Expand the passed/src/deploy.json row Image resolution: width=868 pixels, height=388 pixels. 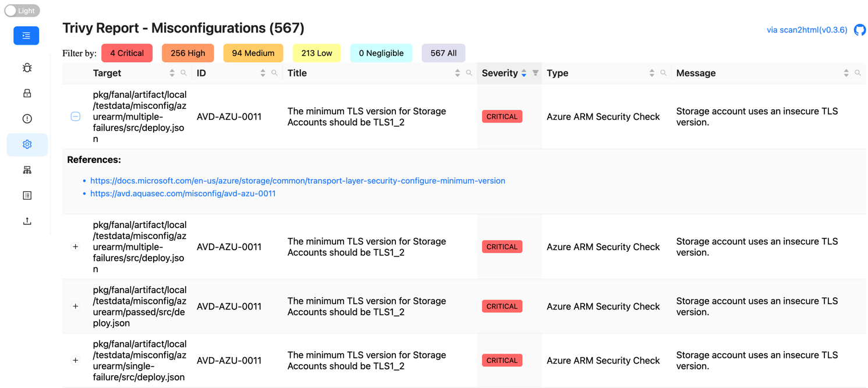coord(76,306)
